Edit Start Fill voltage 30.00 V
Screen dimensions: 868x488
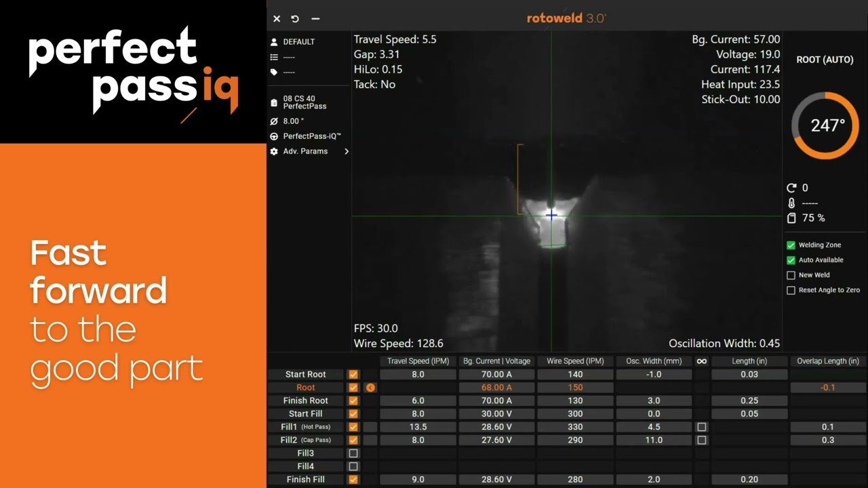click(x=497, y=414)
